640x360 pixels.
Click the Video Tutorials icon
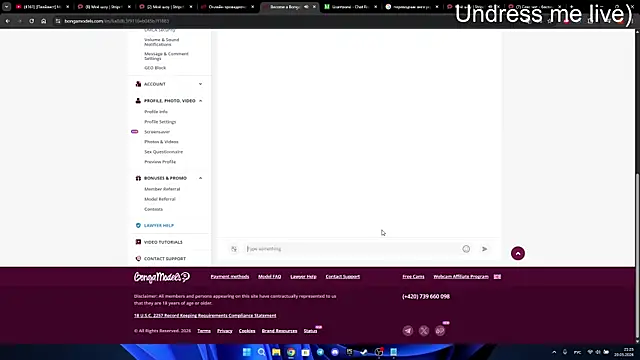(x=138, y=242)
